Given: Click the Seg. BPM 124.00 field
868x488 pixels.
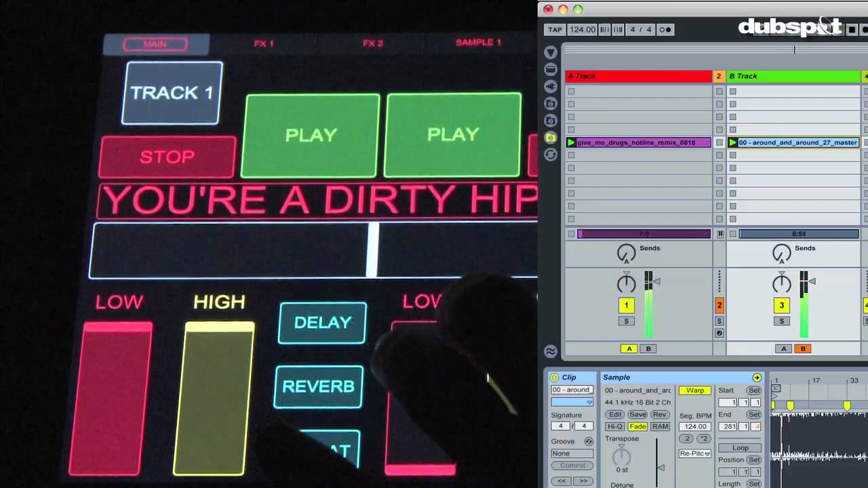Looking at the screenshot, I should pos(695,426).
